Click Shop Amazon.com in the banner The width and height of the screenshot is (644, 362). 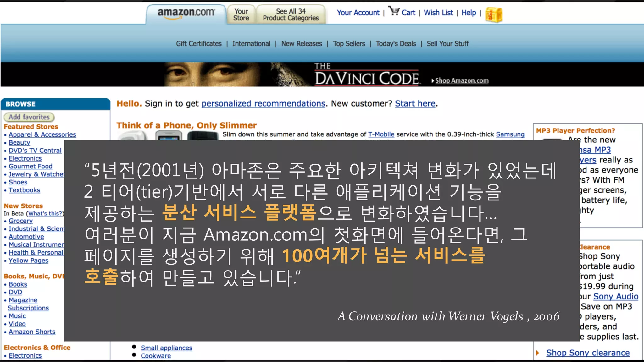pyautogui.click(x=462, y=81)
